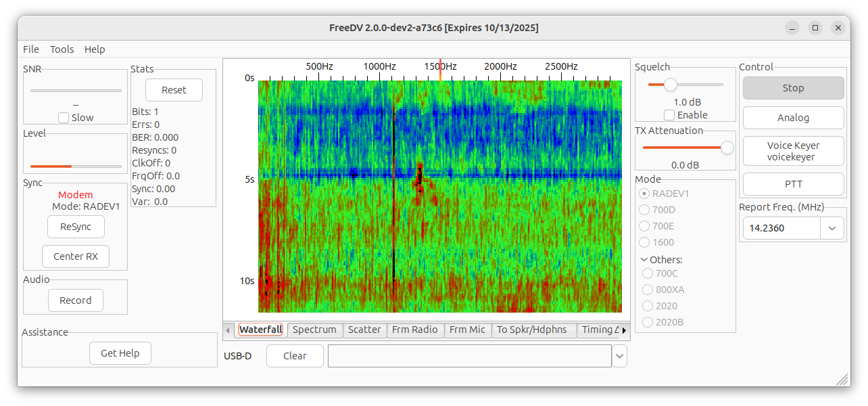Enable the squelch checkbox
Viewport: 868px width, 406px height.
[669, 115]
